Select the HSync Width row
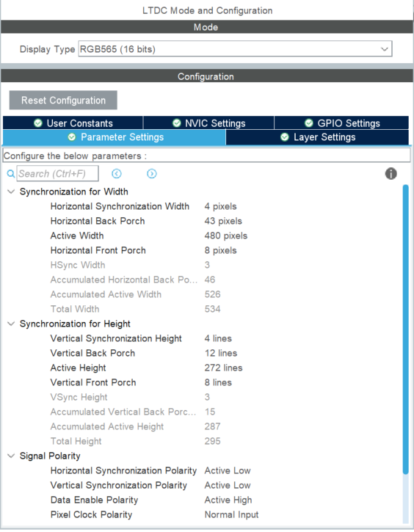 pos(131,265)
